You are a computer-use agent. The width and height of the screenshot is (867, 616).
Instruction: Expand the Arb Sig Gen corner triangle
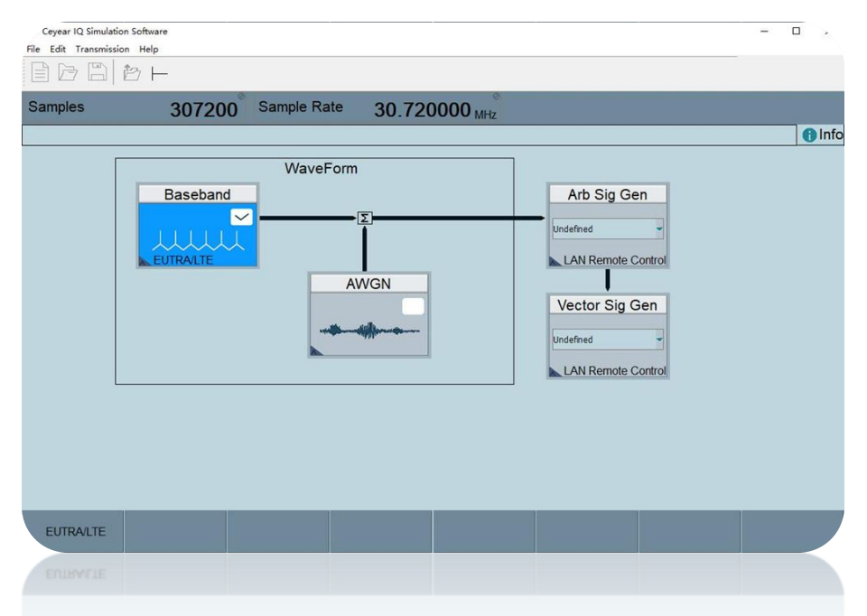(555, 261)
